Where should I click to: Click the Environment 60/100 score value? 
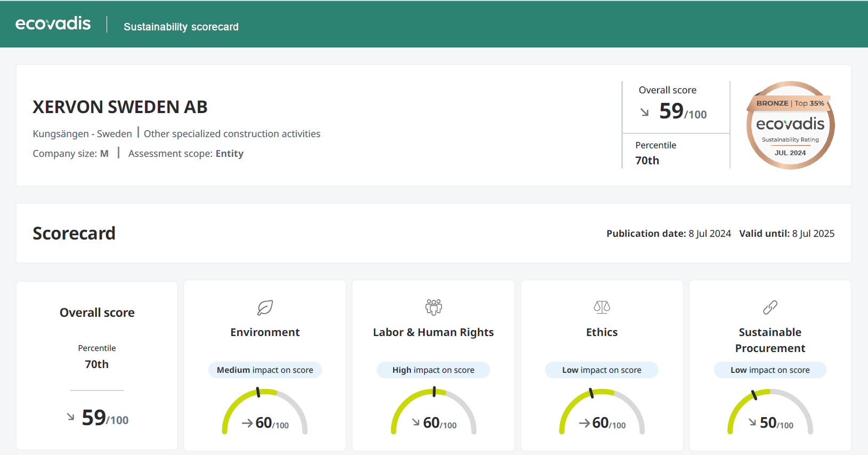tap(272, 423)
